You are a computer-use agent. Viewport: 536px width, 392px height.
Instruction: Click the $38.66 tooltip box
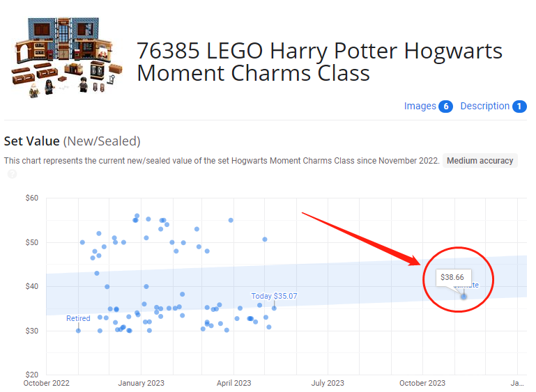pyautogui.click(x=453, y=277)
